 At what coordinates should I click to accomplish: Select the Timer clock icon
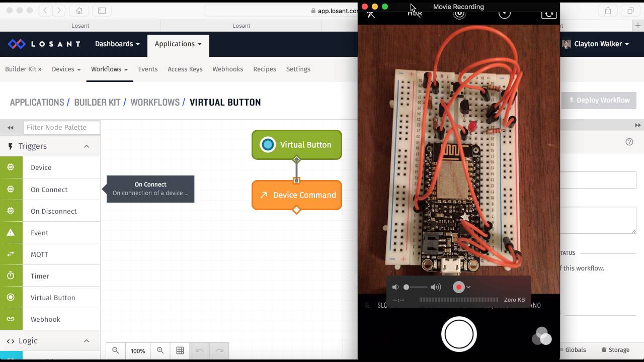pos(11,276)
